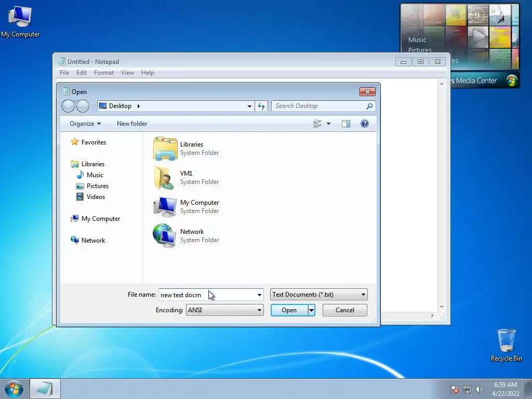Open Notepad Edit menu
532x399 pixels.
tap(82, 73)
